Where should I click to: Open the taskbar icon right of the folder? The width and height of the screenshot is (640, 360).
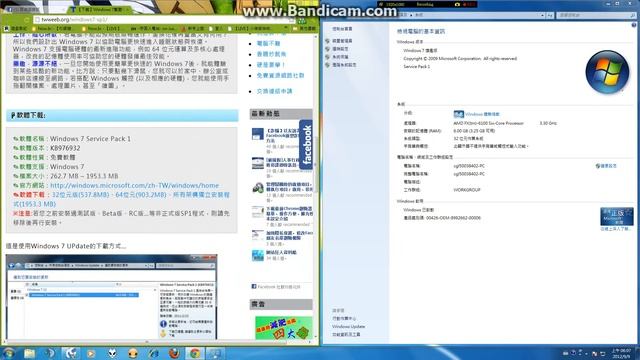pos(50,353)
